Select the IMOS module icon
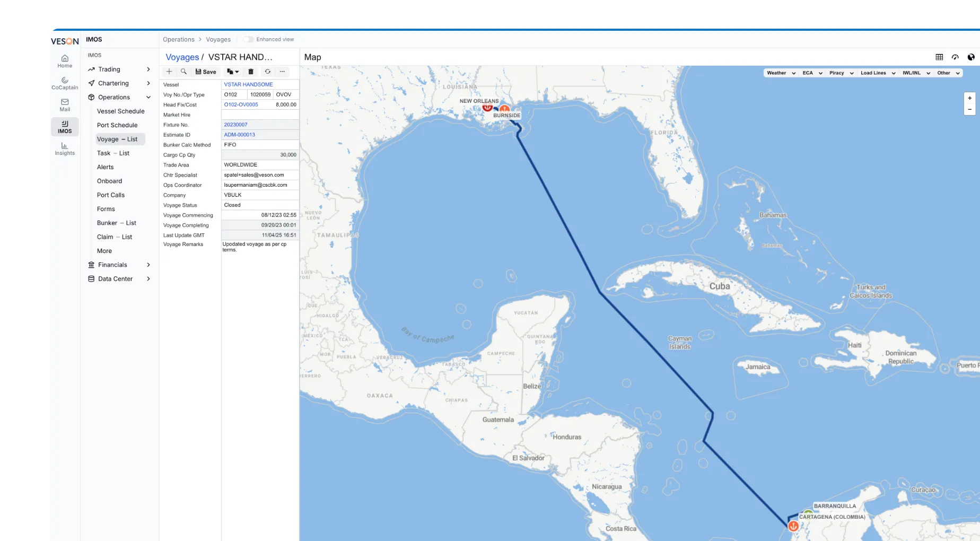Image resolution: width=980 pixels, height=541 pixels. [65, 127]
